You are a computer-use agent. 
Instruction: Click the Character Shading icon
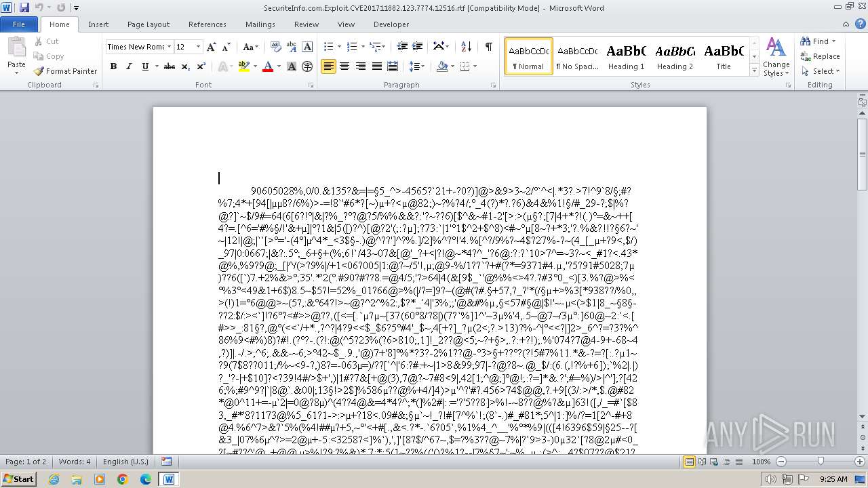pyautogui.click(x=292, y=66)
